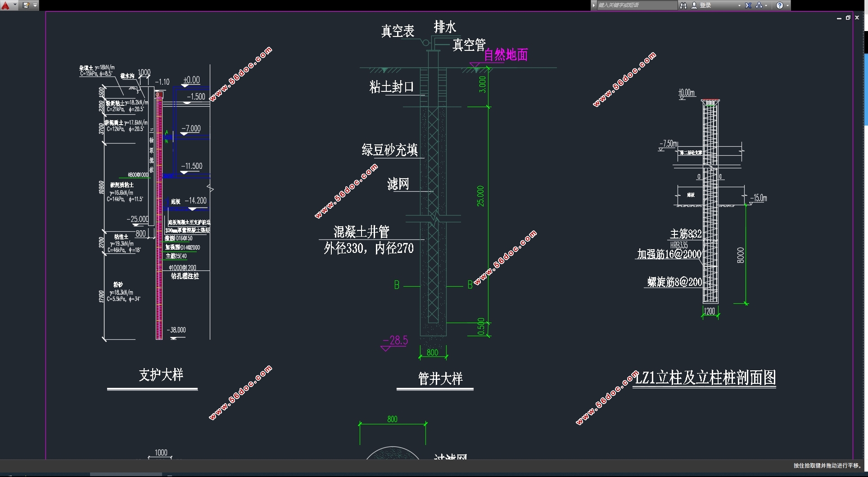
Task: Click the binoculars search icon
Action: click(683, 5)
